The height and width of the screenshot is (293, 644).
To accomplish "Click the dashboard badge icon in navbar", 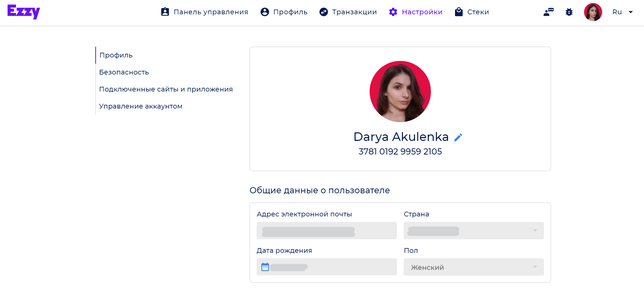I will click(x=165, y=12).
